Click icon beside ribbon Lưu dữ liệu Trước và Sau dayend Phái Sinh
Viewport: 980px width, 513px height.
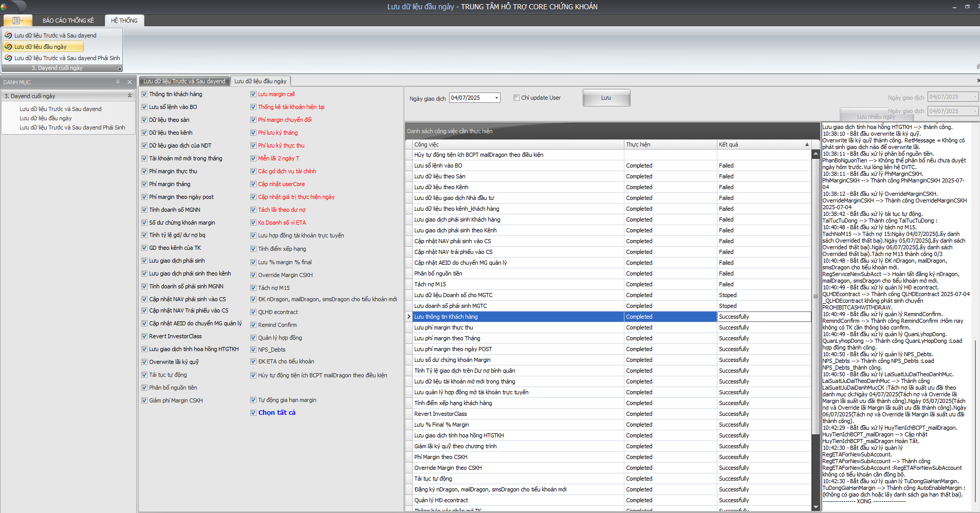click(8, 58)
